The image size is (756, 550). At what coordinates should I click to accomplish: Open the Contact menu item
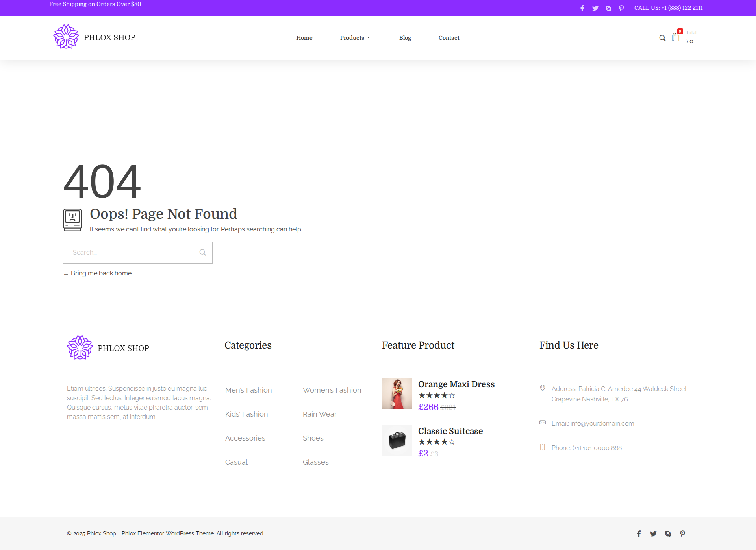click(449, 38)
